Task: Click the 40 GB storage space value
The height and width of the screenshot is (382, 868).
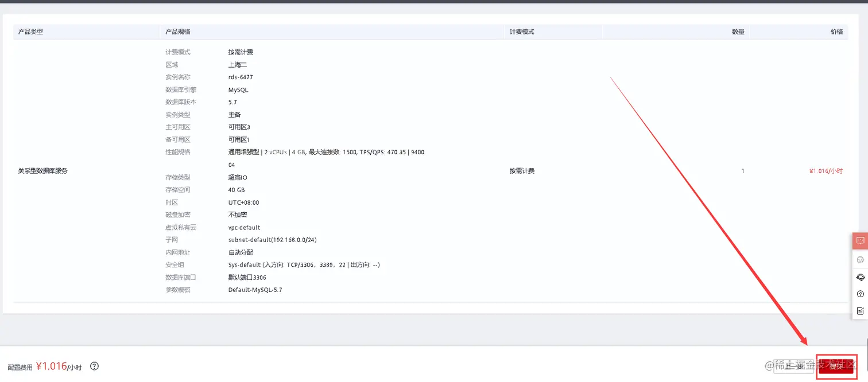Action: tap(237, 190)
